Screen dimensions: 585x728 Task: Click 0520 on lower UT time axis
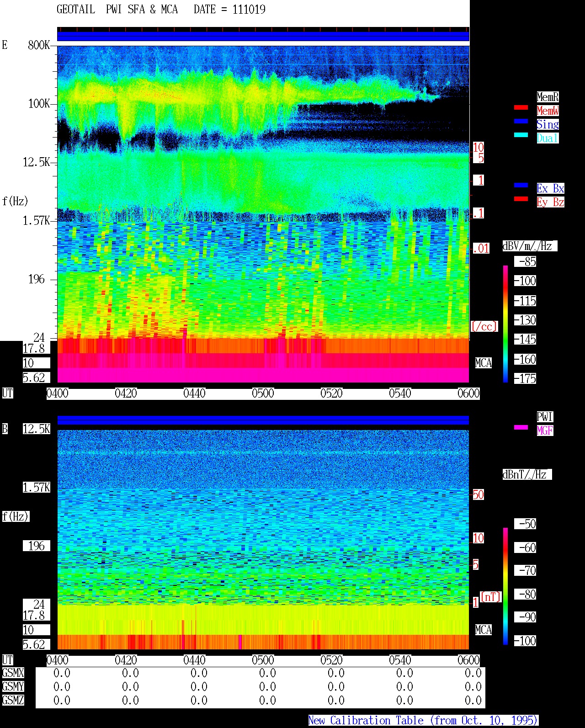[x=331, y=660]
